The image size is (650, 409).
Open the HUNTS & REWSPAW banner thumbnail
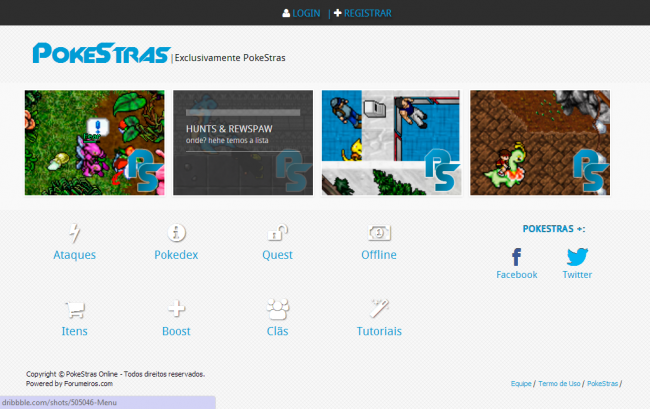243,143
